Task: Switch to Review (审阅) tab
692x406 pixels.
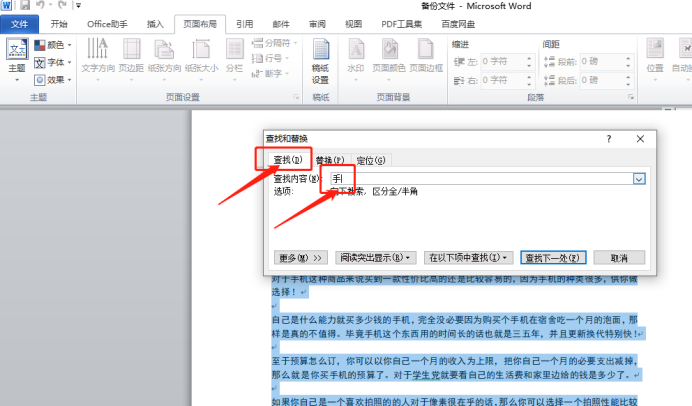Action: point(317,24)
